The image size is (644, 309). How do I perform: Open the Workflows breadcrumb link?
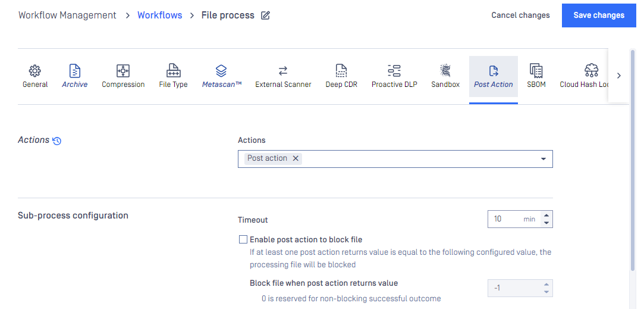[x=160, y=15]
